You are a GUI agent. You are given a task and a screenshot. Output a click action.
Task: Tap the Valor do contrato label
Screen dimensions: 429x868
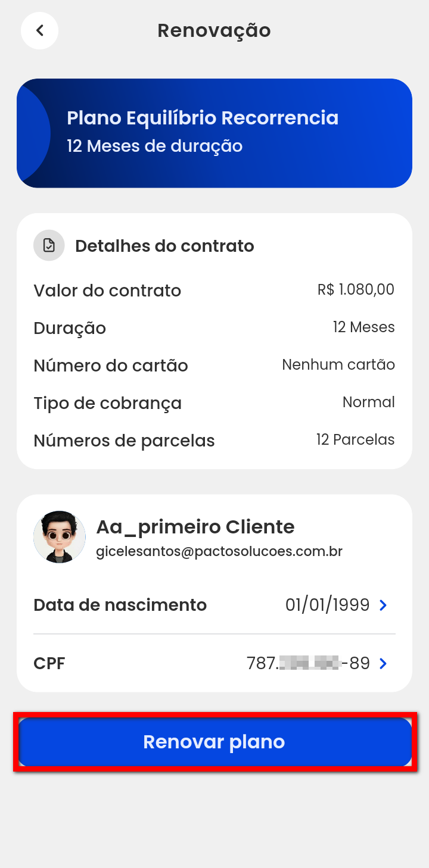click(107, 291)
